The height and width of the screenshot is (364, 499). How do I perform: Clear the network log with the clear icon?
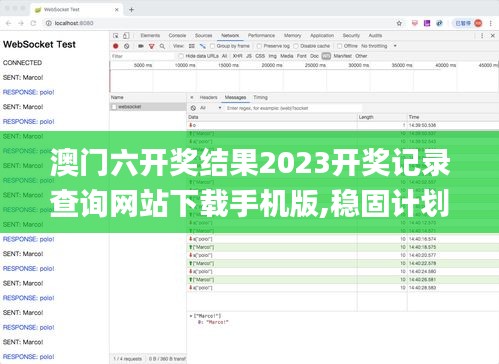point(127,46)
